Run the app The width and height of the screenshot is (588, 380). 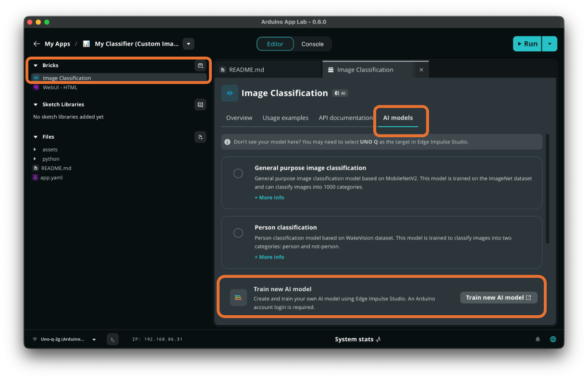527,44
